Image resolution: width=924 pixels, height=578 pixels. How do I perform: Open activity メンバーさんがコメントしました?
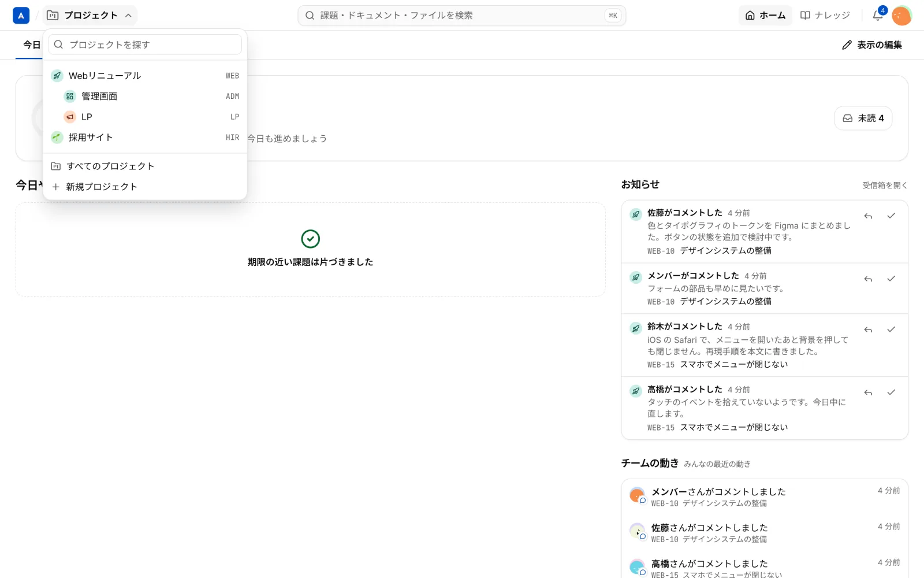tap(765, 497)
